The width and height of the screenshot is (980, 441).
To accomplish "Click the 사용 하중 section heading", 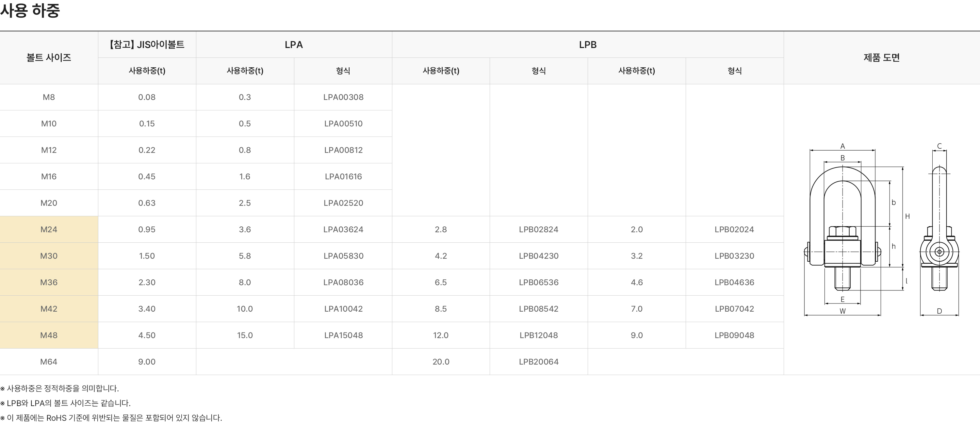I will (x=30, y=11).
